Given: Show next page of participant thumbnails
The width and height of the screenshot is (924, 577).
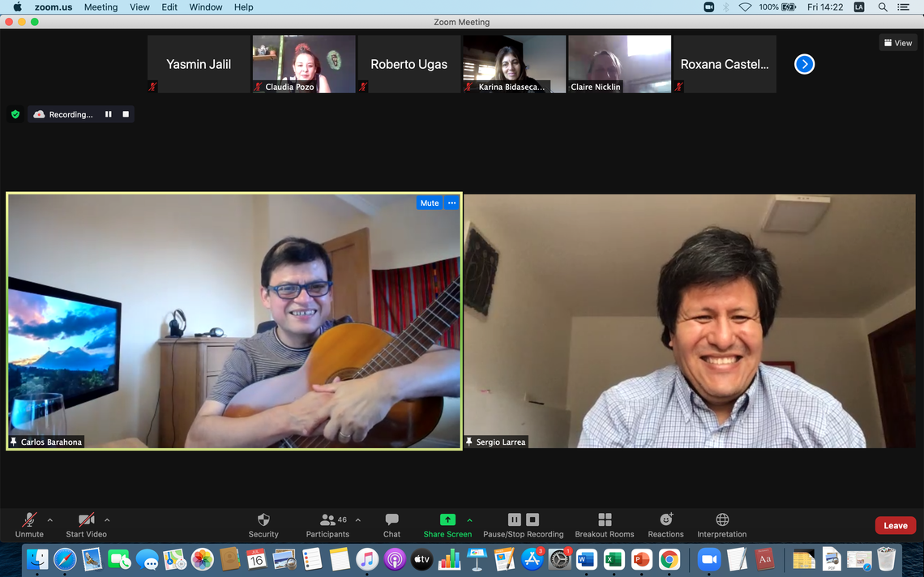Looking at the screenshot, I should (x=804, y=64).
